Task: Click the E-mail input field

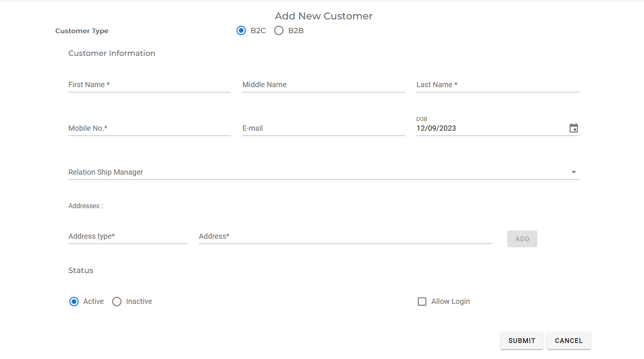Action: [323, 128]
